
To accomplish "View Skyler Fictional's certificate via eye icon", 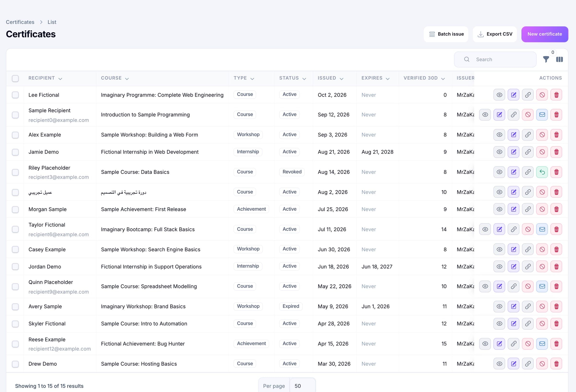I will point(499,323).
